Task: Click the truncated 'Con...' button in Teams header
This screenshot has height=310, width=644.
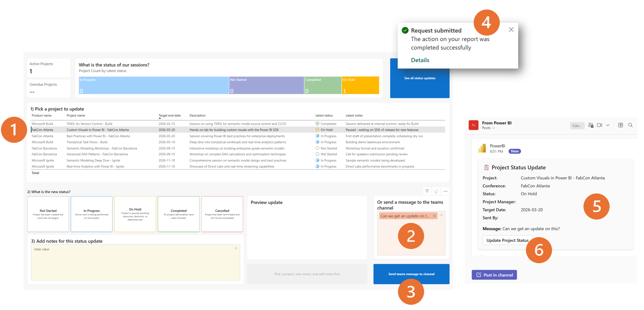Action: click(577, 125)
